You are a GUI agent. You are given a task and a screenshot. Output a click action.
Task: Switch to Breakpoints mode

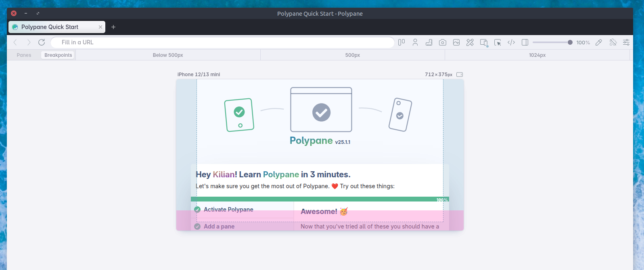[58, 55]
